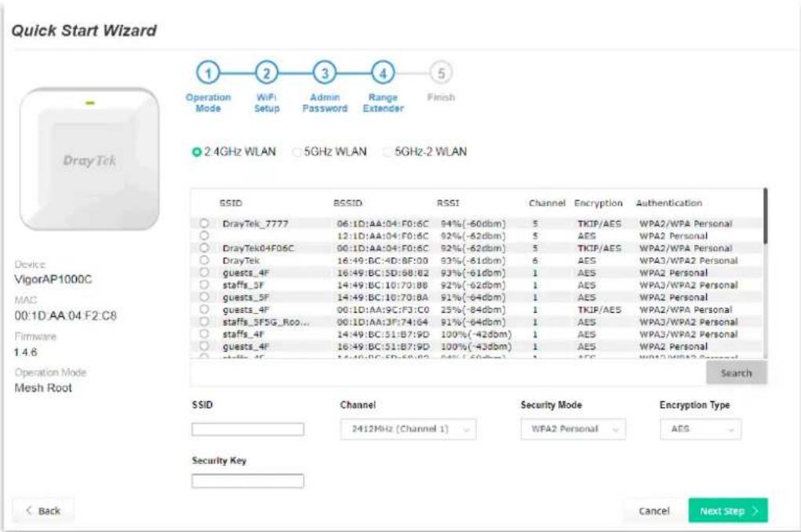Click the VigorAP1000C device name
The height and width of the screenshot is (532, 801).
[x=53, y=279]
